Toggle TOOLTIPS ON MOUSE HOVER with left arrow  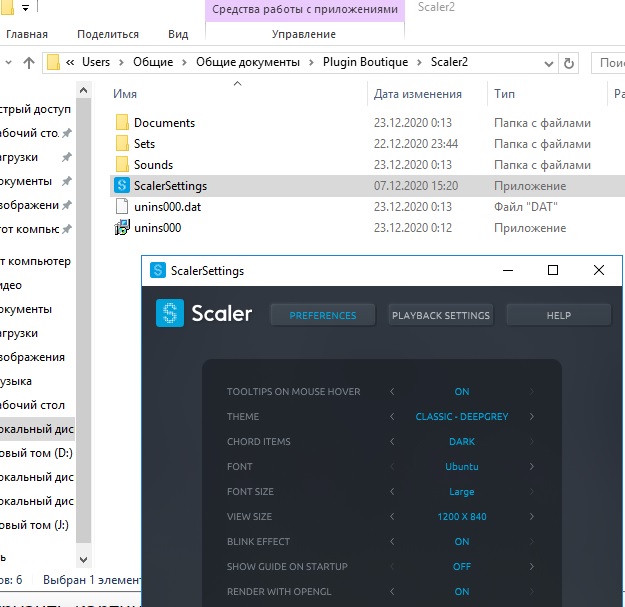(x=392, y=391)
